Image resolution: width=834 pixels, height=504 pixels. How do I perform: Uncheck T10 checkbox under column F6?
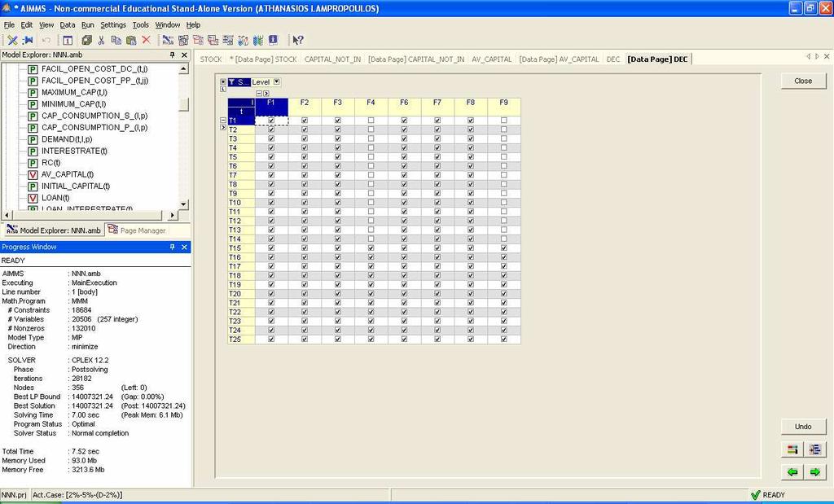tap(404, 203)
